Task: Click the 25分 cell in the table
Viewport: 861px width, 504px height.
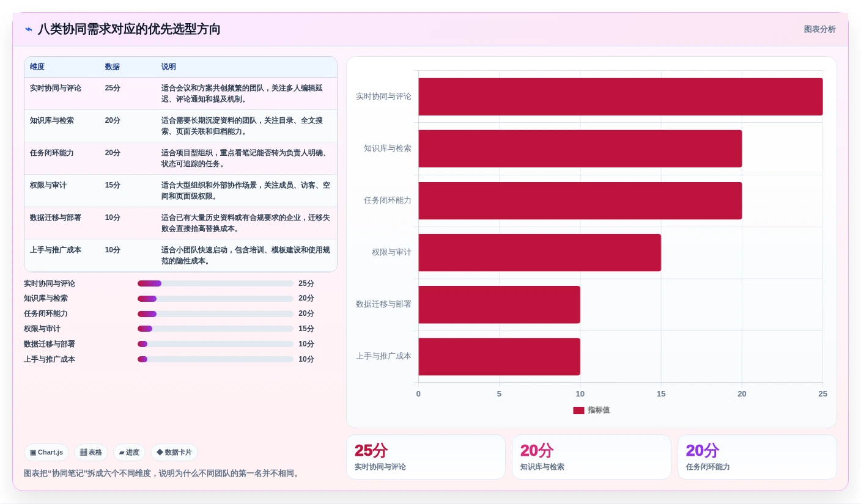Action: [113, 88]
